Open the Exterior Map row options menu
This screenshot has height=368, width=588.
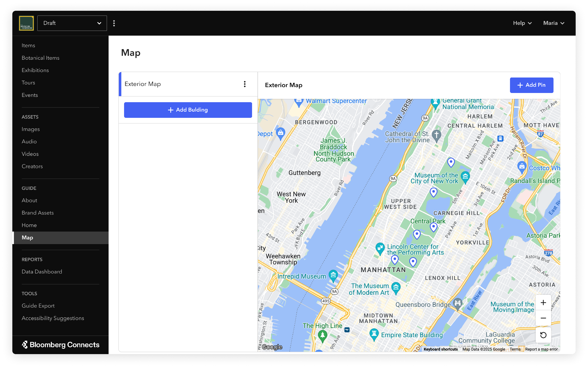(x=245, y=84)
